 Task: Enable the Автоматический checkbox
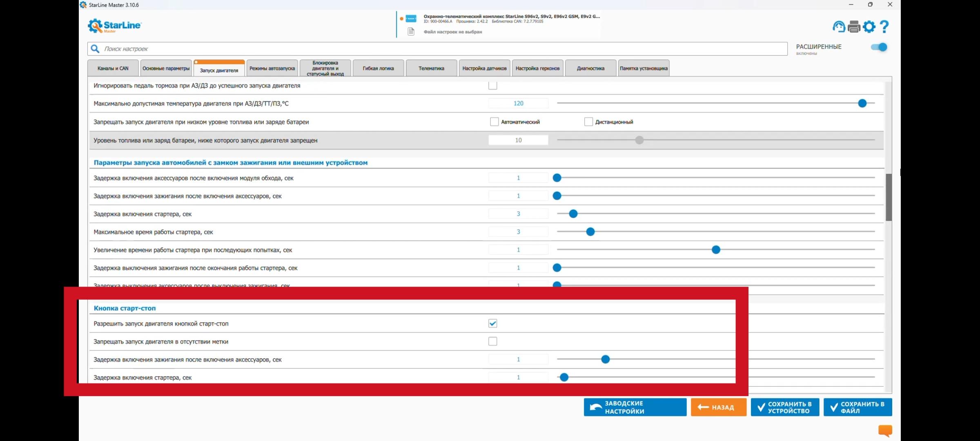coord(494,122)
